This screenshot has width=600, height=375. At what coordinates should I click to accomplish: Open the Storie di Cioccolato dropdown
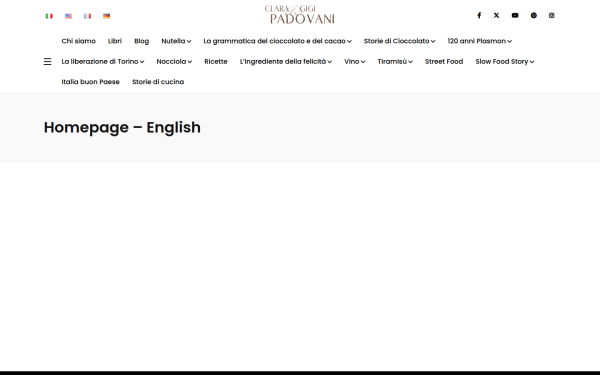click(399, 41)
